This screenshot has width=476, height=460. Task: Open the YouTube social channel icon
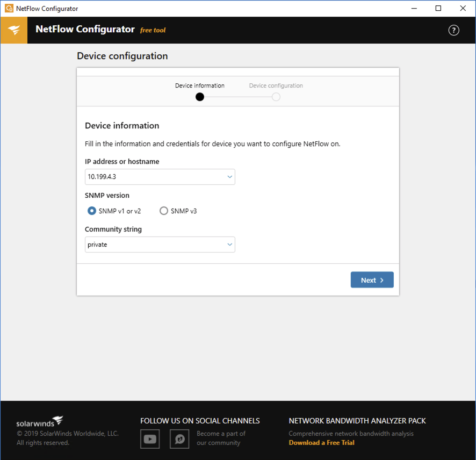(x=150, y=439)
